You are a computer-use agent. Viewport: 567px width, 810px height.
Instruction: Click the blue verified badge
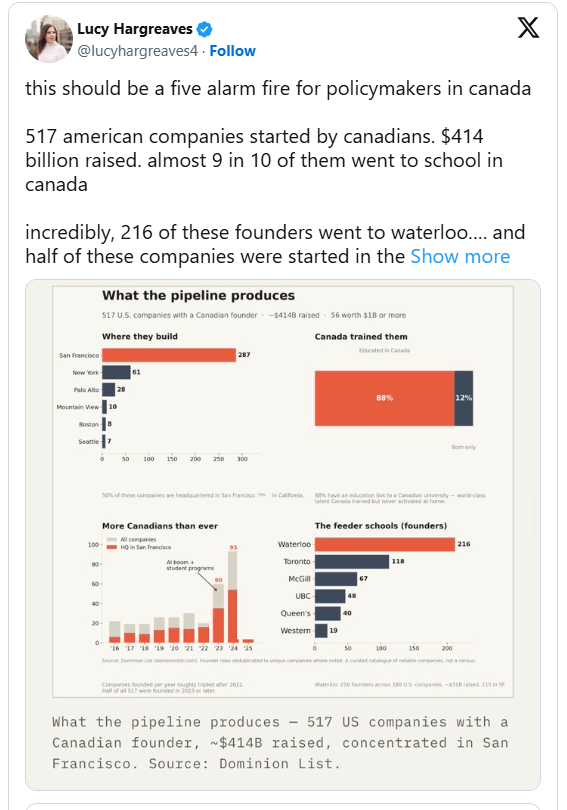(204, 29)
